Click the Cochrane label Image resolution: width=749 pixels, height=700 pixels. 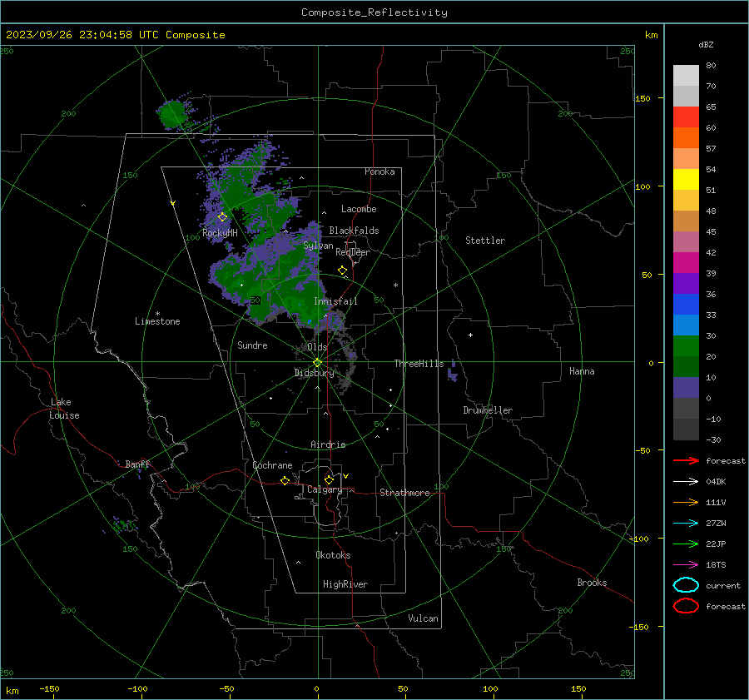[272, 465]
